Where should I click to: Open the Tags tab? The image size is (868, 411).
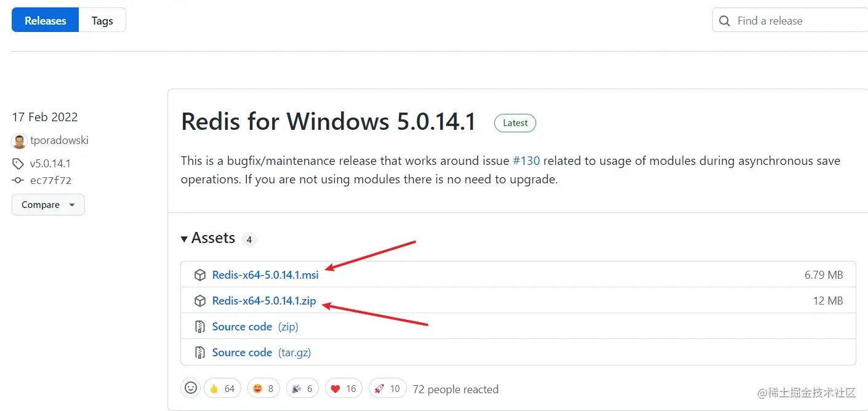pos(102,20)
